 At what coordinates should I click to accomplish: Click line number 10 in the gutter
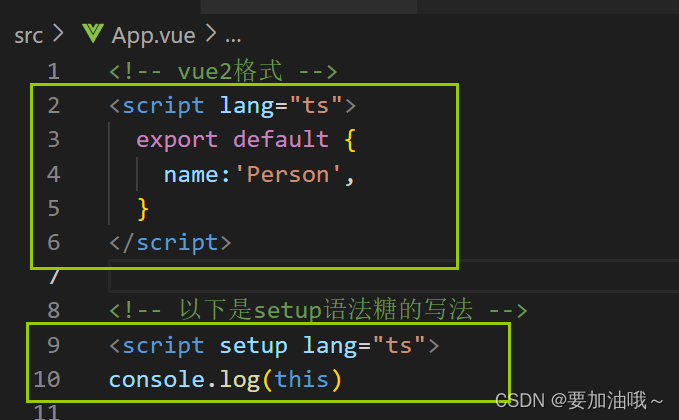[x=47, y=379]
